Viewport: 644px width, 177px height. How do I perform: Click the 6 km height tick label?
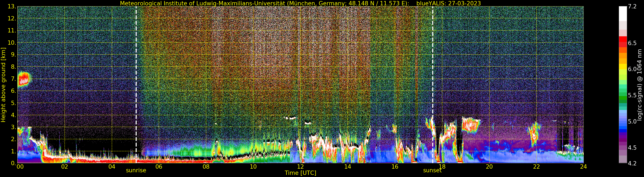(14, 91)
